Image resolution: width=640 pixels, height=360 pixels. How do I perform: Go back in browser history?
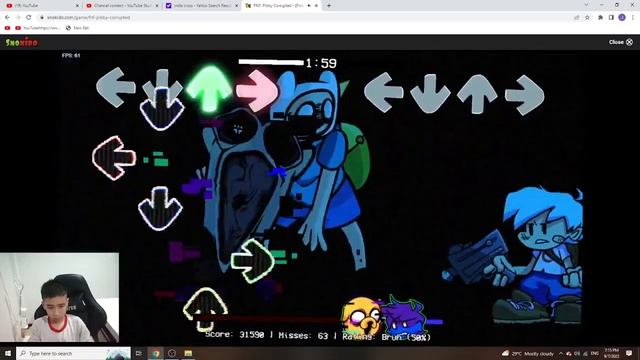[x=7, y=18]
